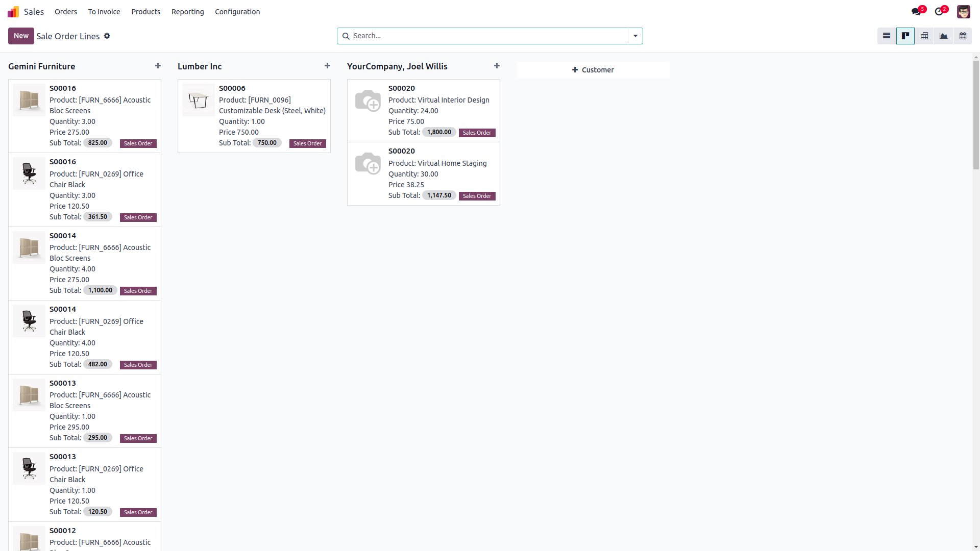
Task: Add a record in Lumber Inc column
Action: (327, 66)
